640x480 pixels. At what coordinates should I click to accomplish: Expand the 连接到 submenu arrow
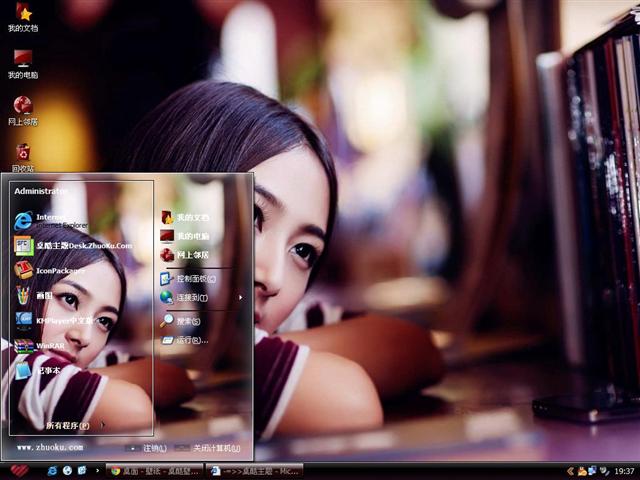[240, 297]
